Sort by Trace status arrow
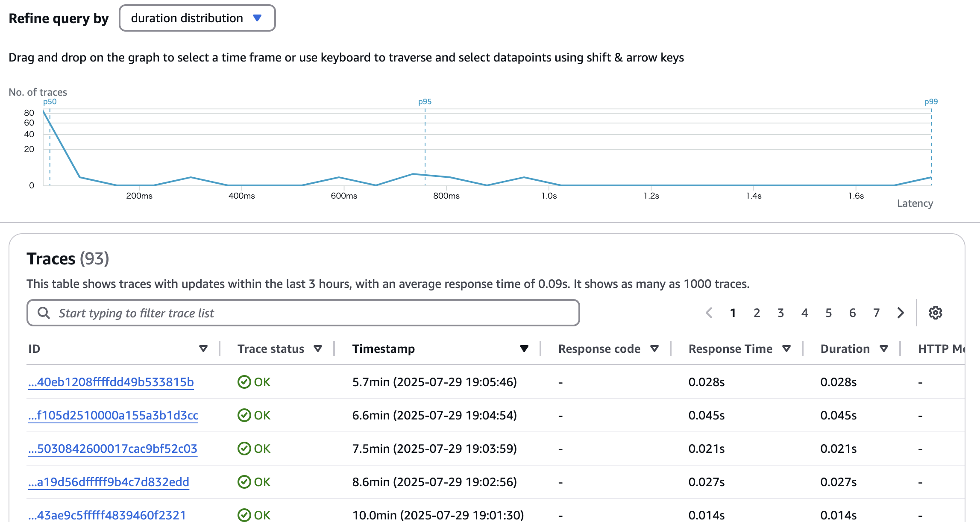This screenshot has height=522, width=980. pyautogui.click(x=317, y=349)
